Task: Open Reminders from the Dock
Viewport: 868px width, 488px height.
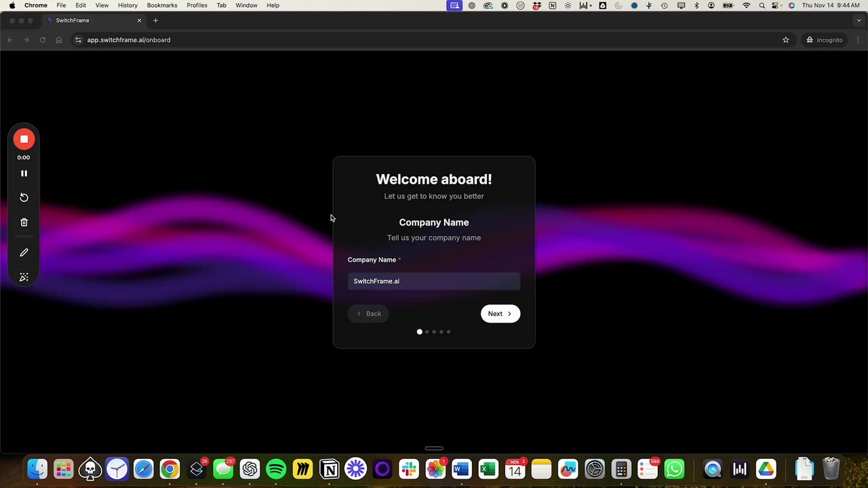Action: click(648, 469)
